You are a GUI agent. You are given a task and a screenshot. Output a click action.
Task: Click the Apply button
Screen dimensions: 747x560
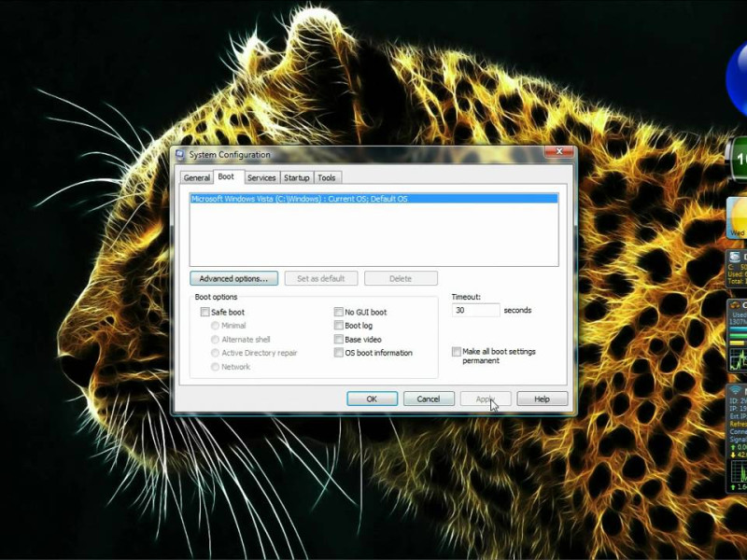pos(486,399)
